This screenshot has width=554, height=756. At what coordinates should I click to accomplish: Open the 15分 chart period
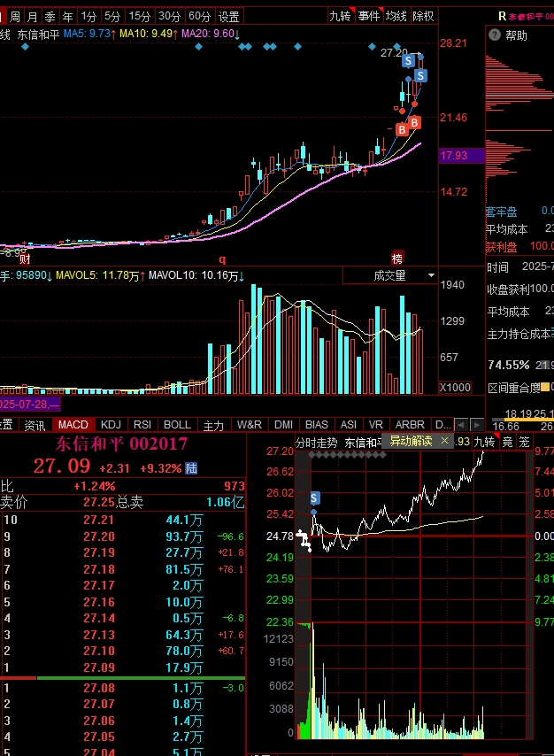click(x=140, y=17)
